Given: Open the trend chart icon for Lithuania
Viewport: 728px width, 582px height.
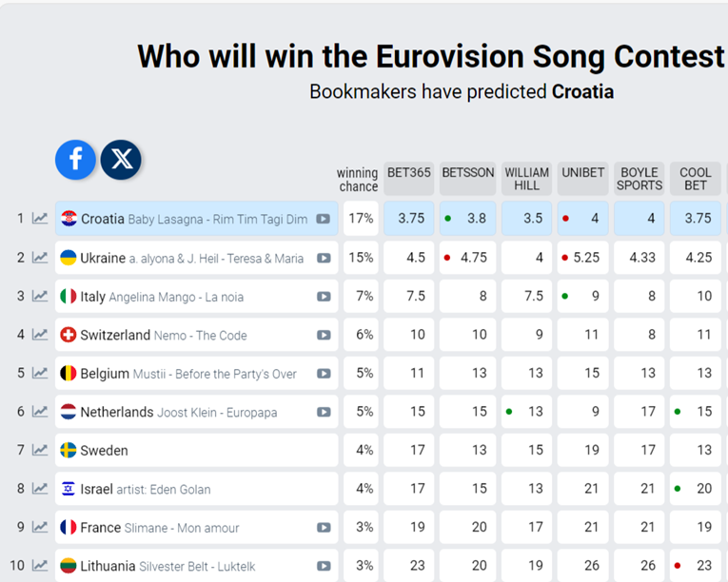Looking at the screenshot, I should pyautogui.click(x=40, y=566).
